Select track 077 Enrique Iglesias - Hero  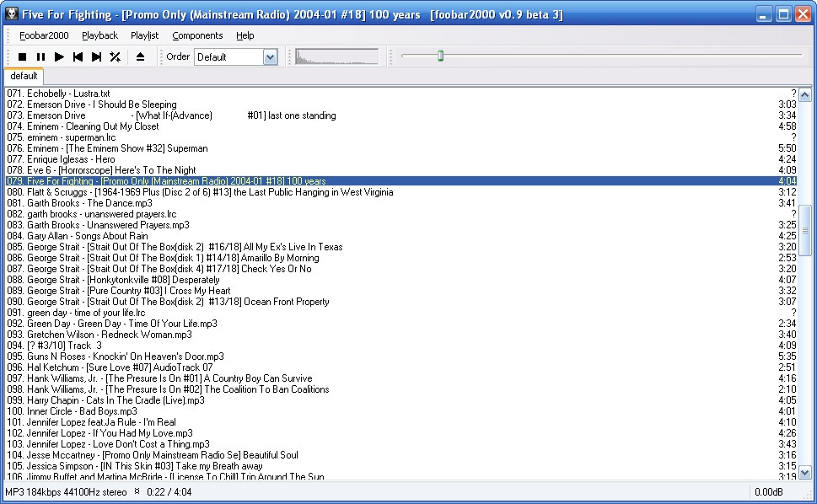click(x=400, y=159)
